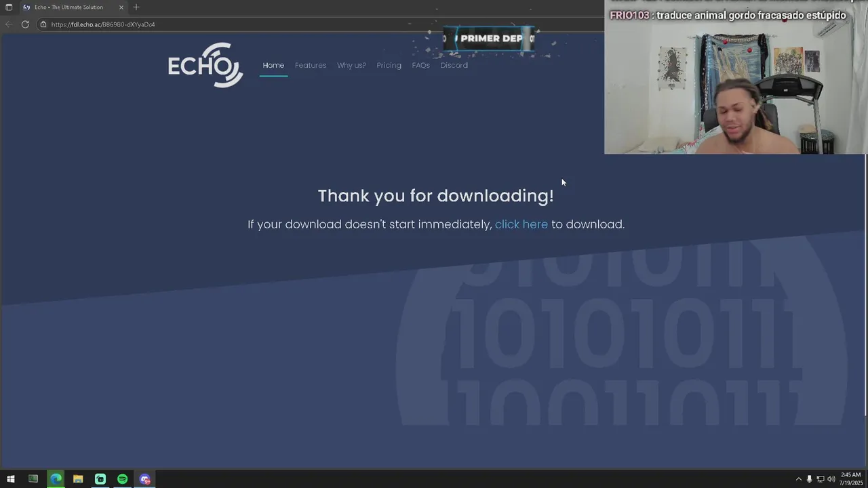Show hidden system tray icons
Viewport: 868px width, 488px height.
(798, 479)
